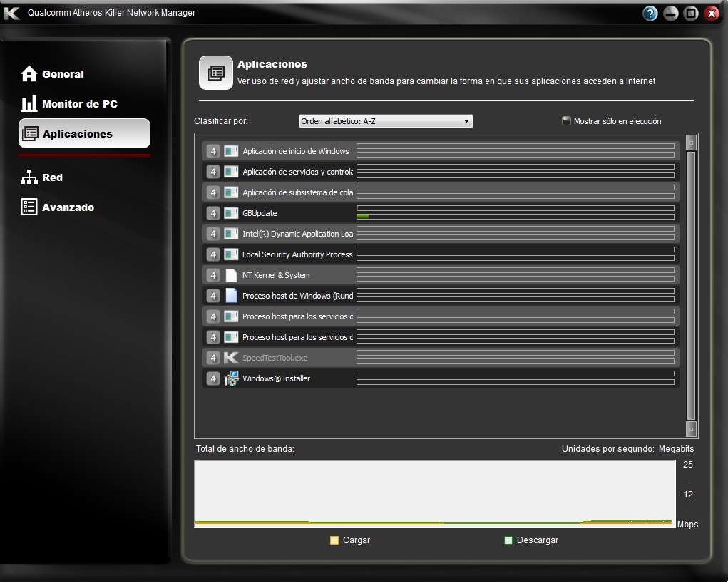Click the GBUpdate application icon
Viewport: 728px width, 583px height.
(x=231, y=213)
